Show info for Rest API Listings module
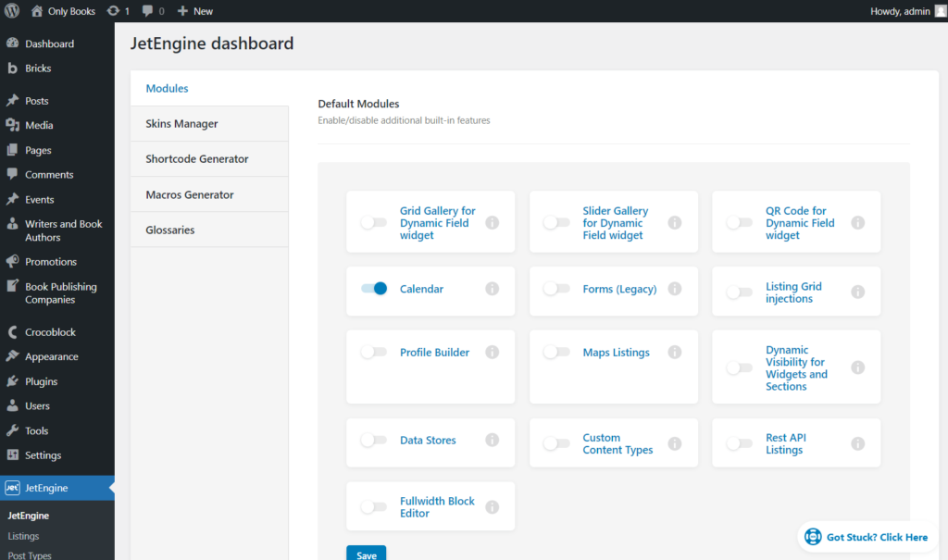This screenshot has height=560, width=948. click(858, 443)
